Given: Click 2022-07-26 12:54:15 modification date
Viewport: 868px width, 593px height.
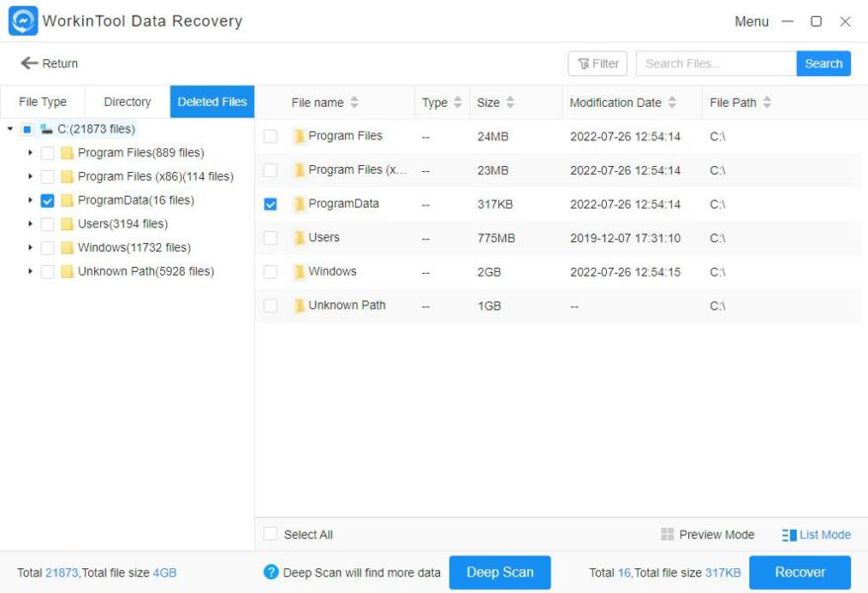Looking at the screenshot, I should pyautogui.click(x=626, y=272).
